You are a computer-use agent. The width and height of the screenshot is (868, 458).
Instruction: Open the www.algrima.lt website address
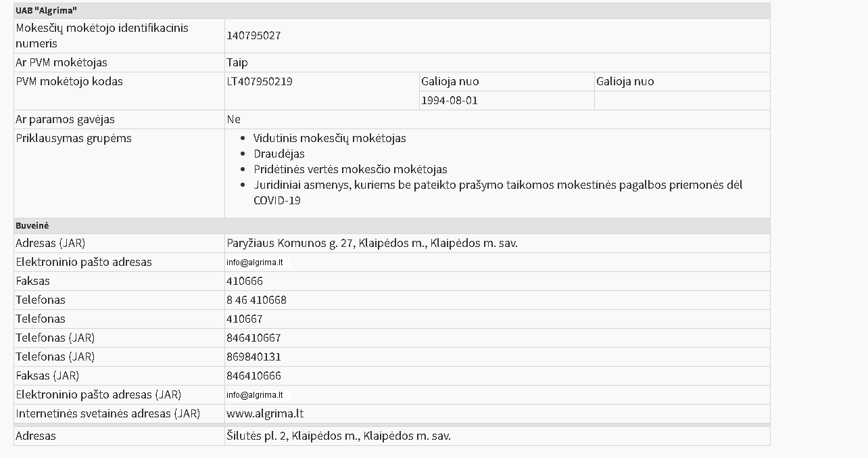pos(265,414)
